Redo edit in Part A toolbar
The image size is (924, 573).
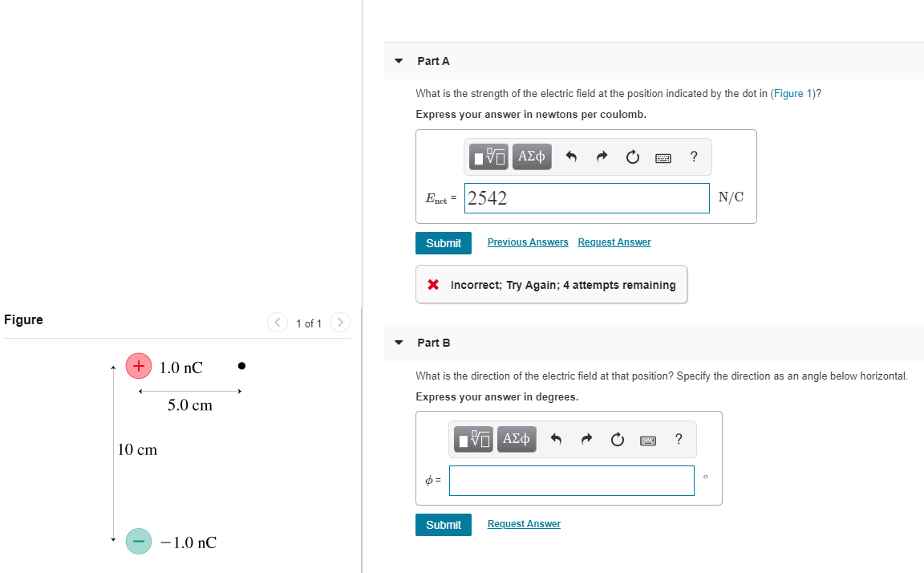click(x=602, y=156)
